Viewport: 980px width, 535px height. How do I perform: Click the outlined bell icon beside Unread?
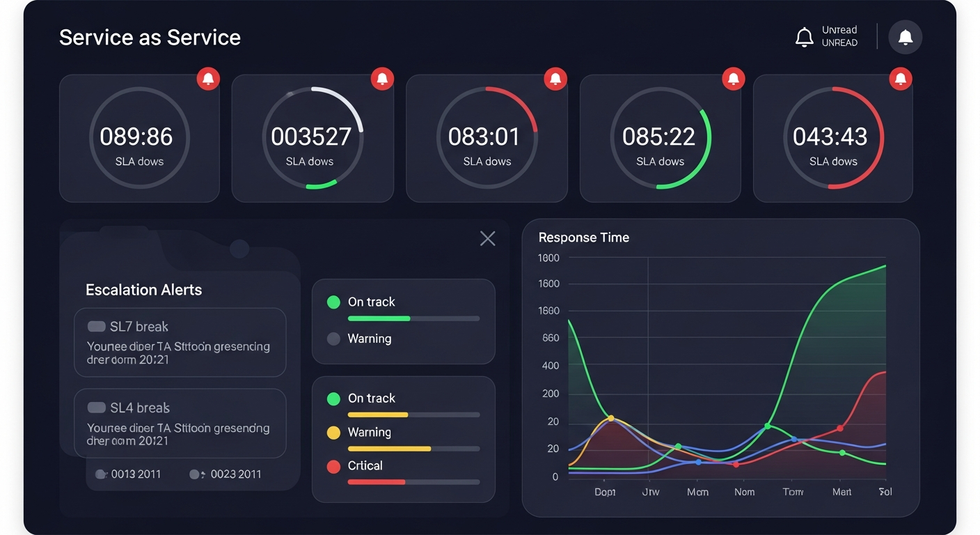tap(804, 37)
